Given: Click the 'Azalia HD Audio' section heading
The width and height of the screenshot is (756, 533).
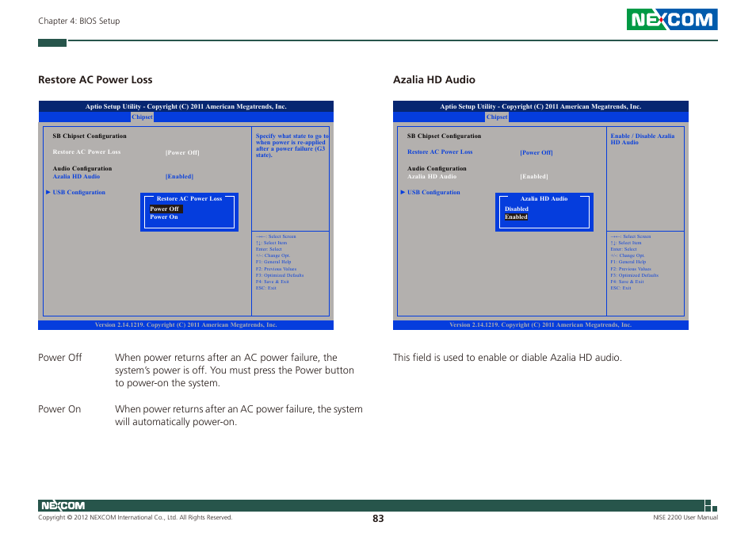Looking at the screenshot, I should (434, 80).
